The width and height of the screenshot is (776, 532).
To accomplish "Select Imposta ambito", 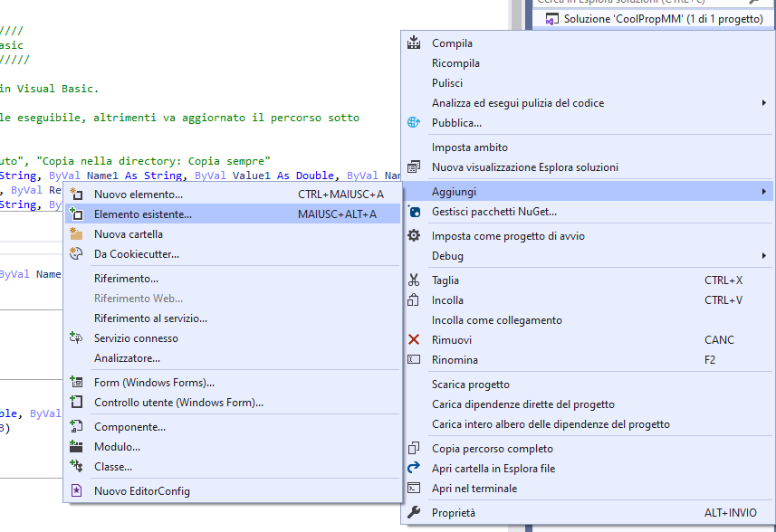I will click(588, 147).
